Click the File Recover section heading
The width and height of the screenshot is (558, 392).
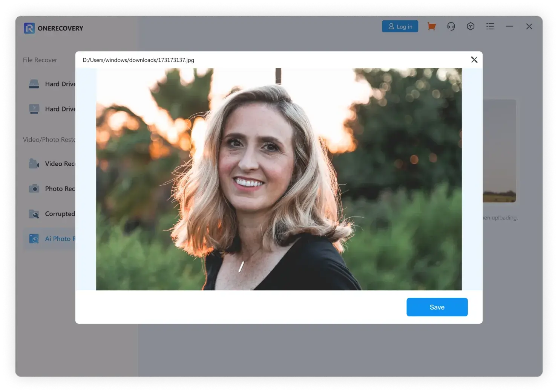40,60
